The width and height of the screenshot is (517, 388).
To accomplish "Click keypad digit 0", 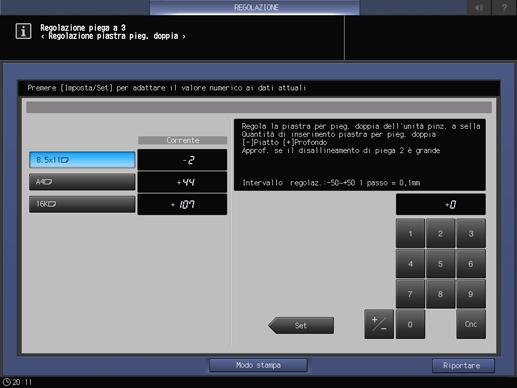I will (410, 324).
